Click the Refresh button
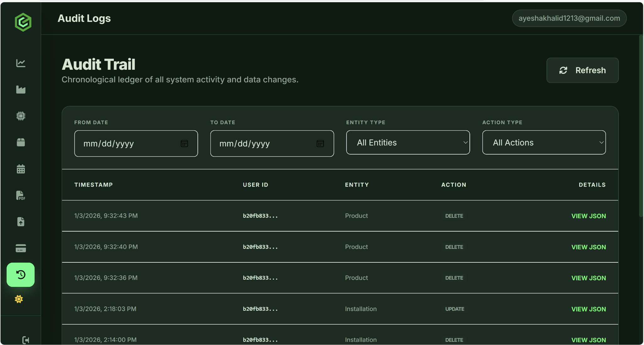Viewport: 644px width, 345px height. pyautogui.click(x=582, y=70)
